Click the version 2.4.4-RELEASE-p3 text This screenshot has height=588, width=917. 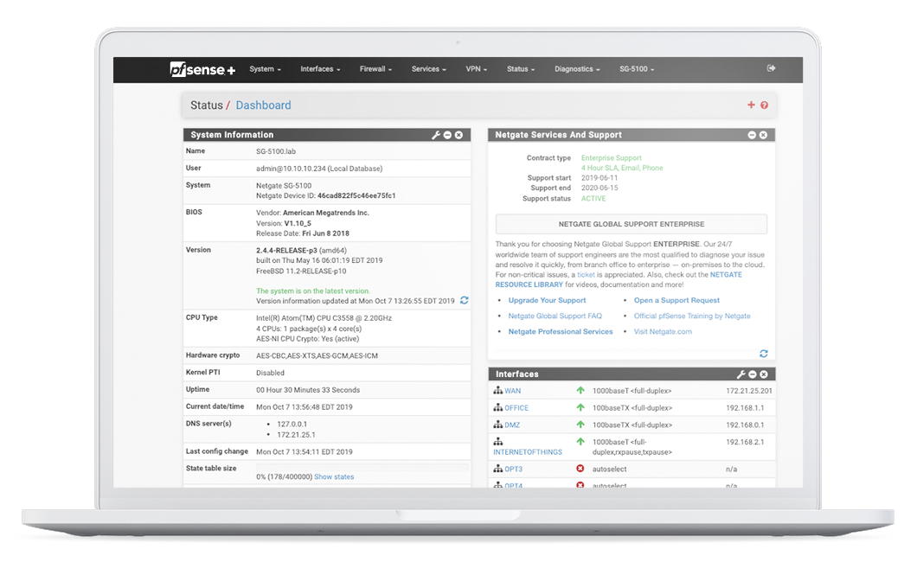click(286, 250)
